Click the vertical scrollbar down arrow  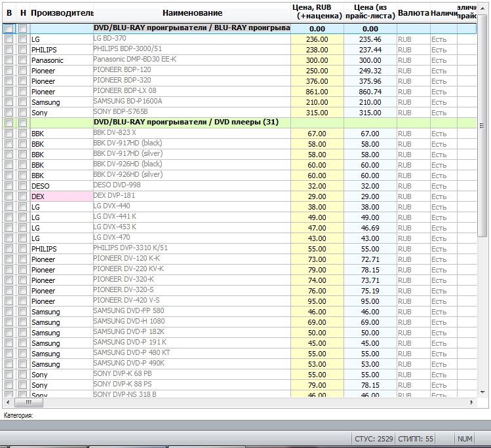pyautogui.click(x=482, y=392)
